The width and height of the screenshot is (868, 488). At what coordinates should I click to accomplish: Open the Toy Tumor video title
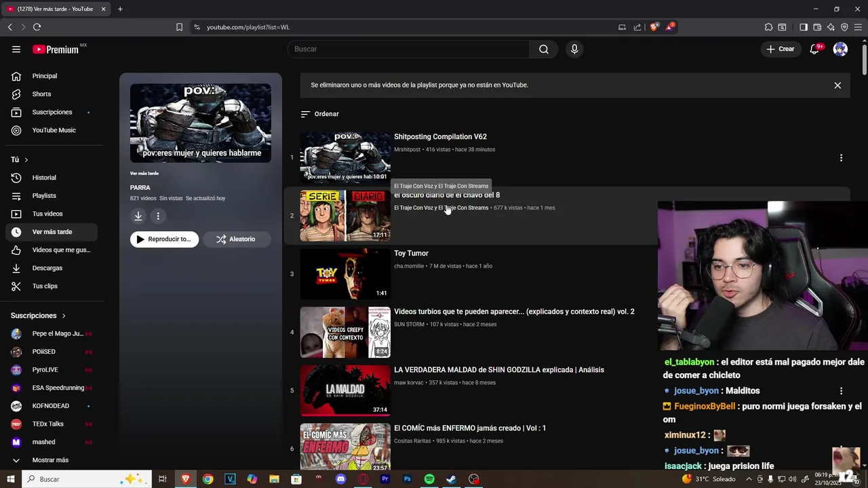click(411, 253)
